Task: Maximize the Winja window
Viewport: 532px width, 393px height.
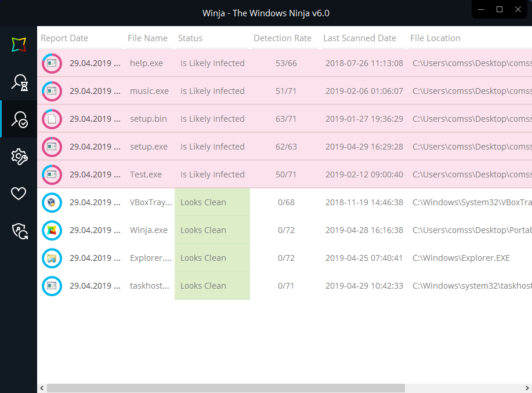Action: [x=500, y=9]
